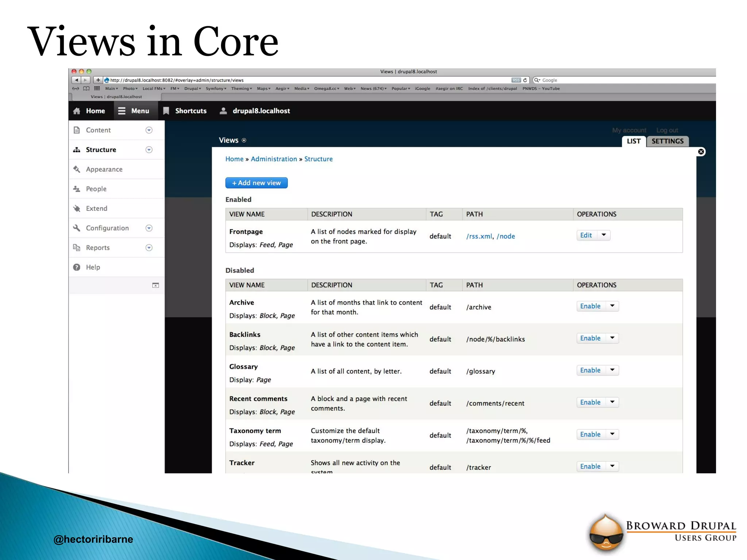Click the Add new view button

256,183
